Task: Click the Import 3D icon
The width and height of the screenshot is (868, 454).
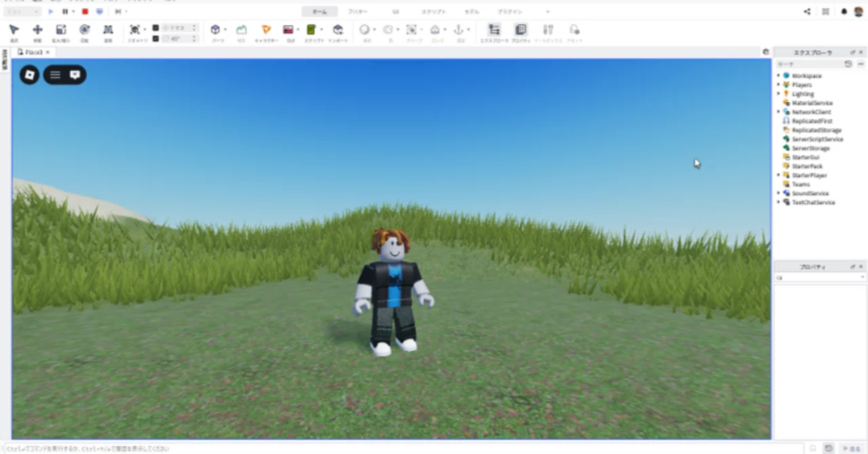Action: [x=338, y=30]
